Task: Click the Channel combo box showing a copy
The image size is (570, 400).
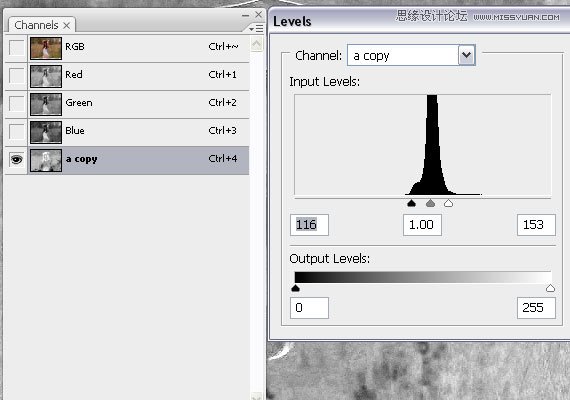Action: (x=411, y=55)
